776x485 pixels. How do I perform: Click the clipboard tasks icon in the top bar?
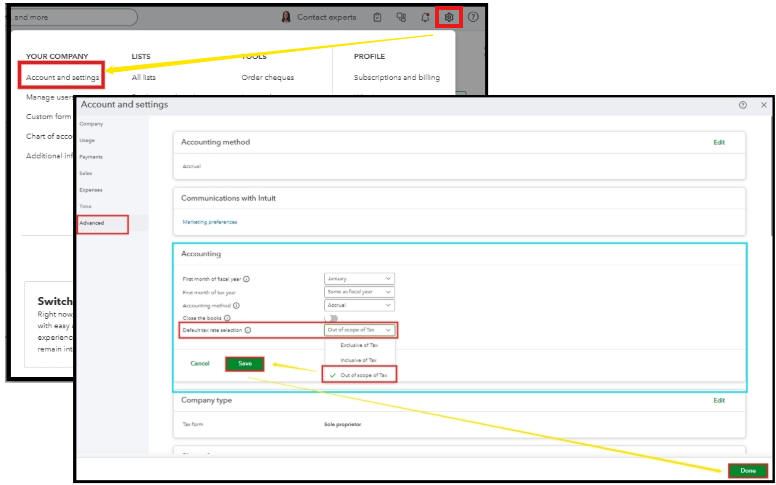point(378,17)
